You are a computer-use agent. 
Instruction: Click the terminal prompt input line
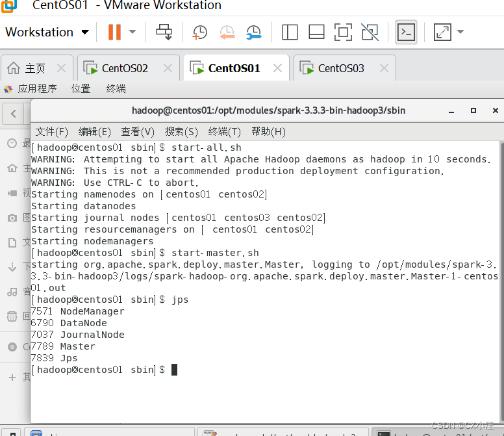click(105, 370)
